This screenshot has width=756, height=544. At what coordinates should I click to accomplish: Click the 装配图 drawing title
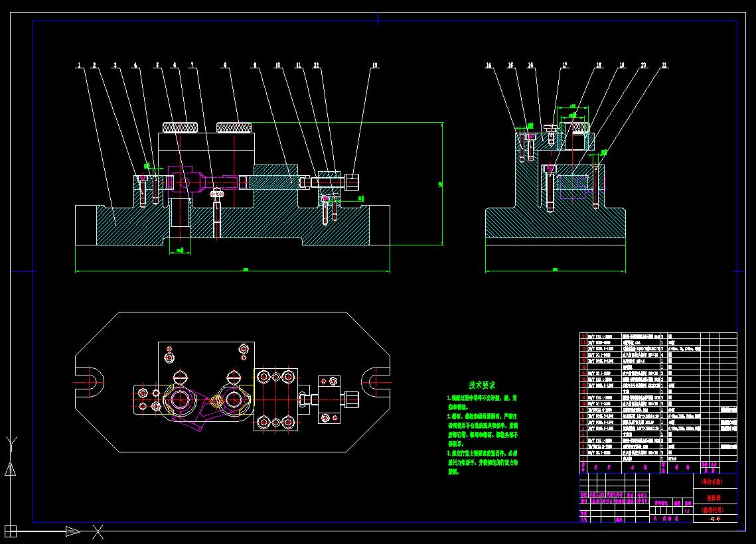coord(714,498)
